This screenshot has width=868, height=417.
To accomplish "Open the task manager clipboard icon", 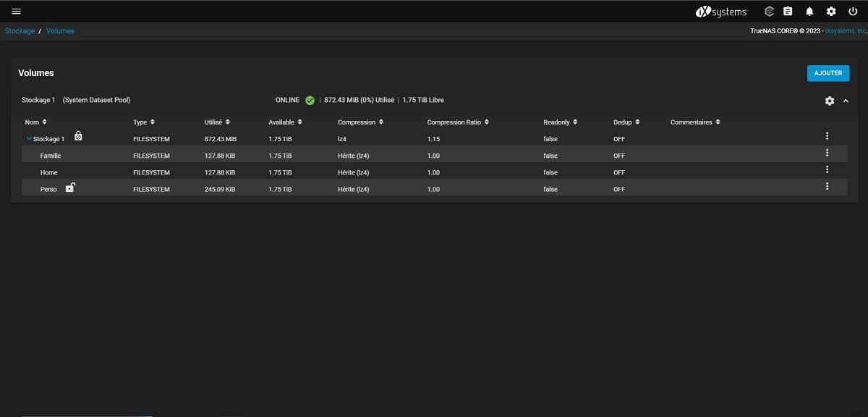I will (788, 11).
